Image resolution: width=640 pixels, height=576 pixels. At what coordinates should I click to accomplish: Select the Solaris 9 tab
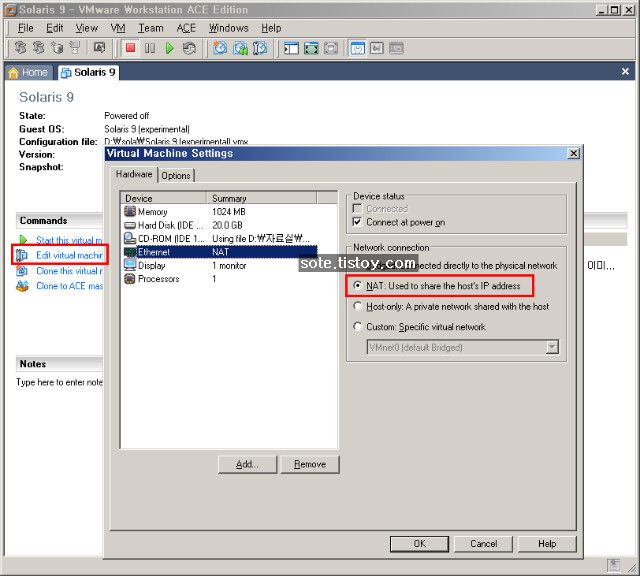pyautogui.click(x=88, y=72)
